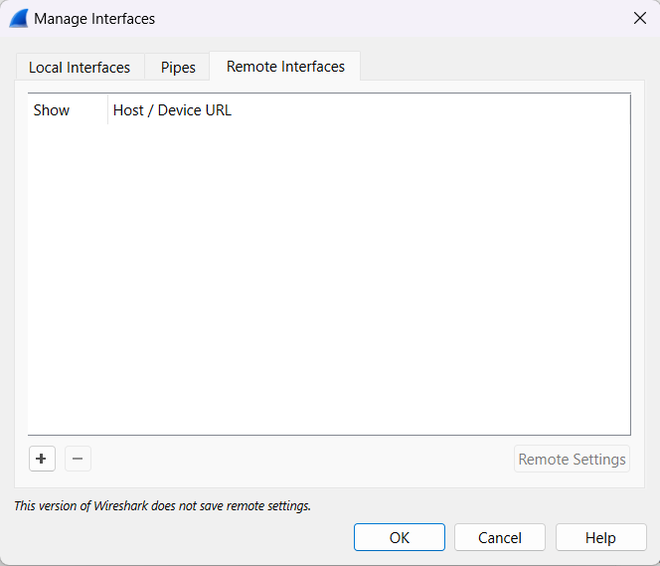660x566 pixels.
Task: Add a new remote interface with plus
Action: click(x=41, y=459)
